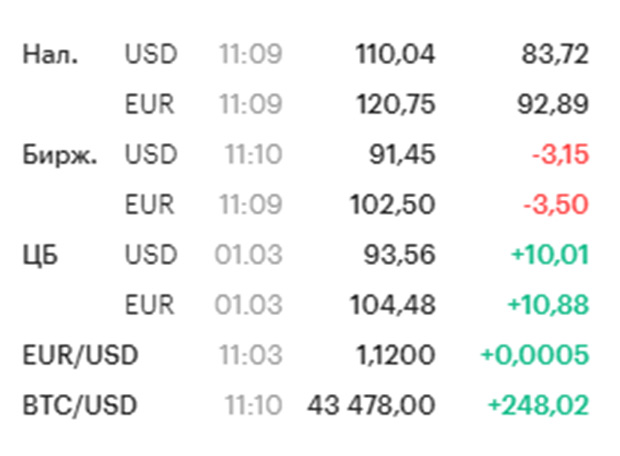Click the Бирж. exchange rates label
Viewport: 620px width, 456px height.
pyautogui.click(x=59, y=155)
